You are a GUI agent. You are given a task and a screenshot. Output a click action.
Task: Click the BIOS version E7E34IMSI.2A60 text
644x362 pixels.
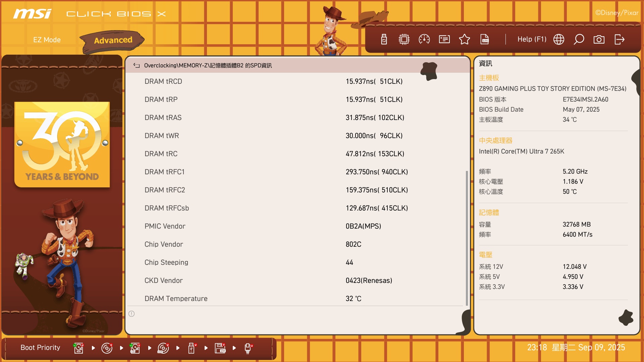click(585, 100)
